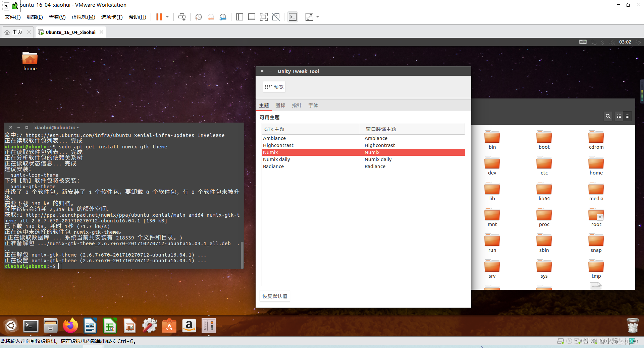This screenshot has width=644, height=348.
Task: Switch to Unity mode in VMware
Action: tap(276, 17)
